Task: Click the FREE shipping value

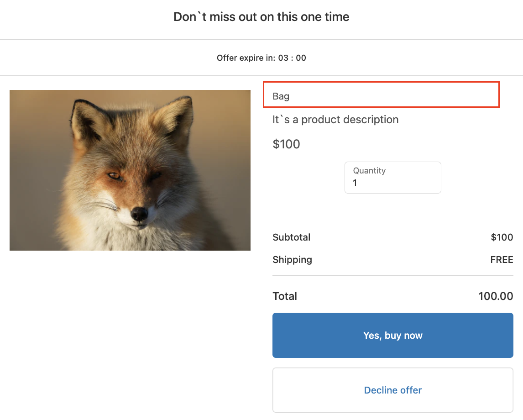Action: coord(502,260)
